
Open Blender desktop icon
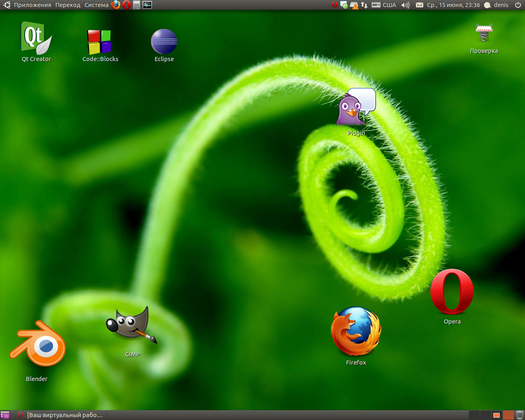point(37,345)
